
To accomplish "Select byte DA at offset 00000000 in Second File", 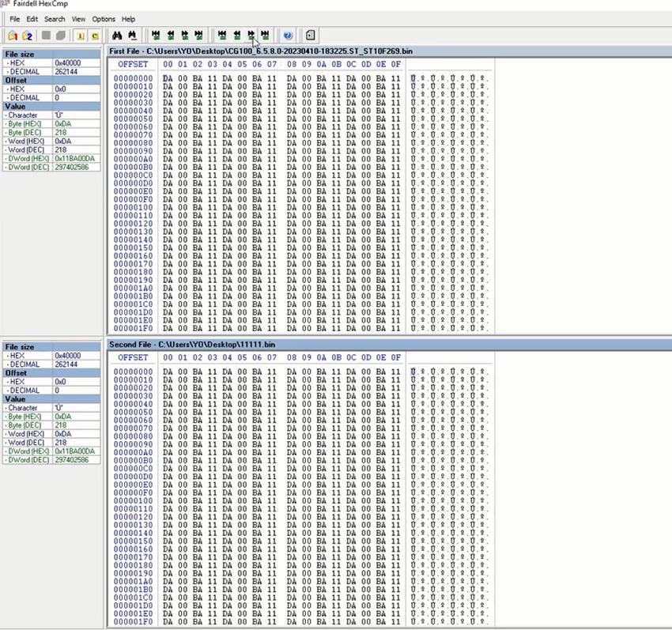I will [168, 372].
